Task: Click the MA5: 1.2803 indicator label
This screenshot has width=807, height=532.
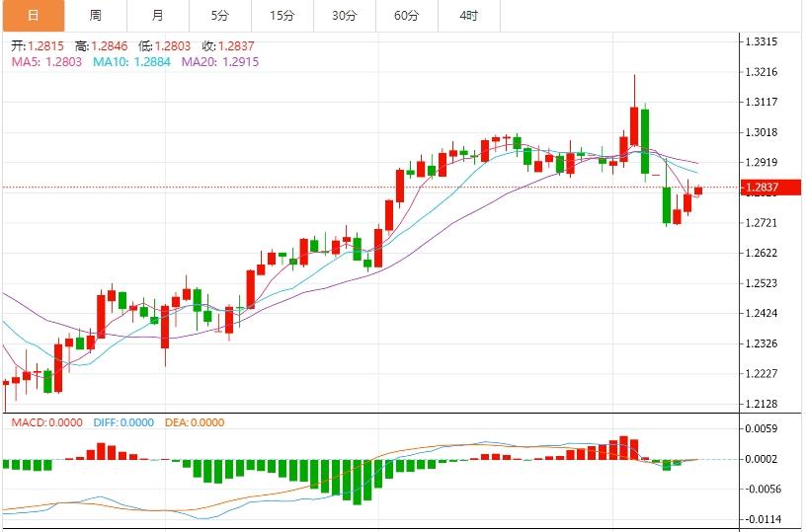Action: pos(46,61)
